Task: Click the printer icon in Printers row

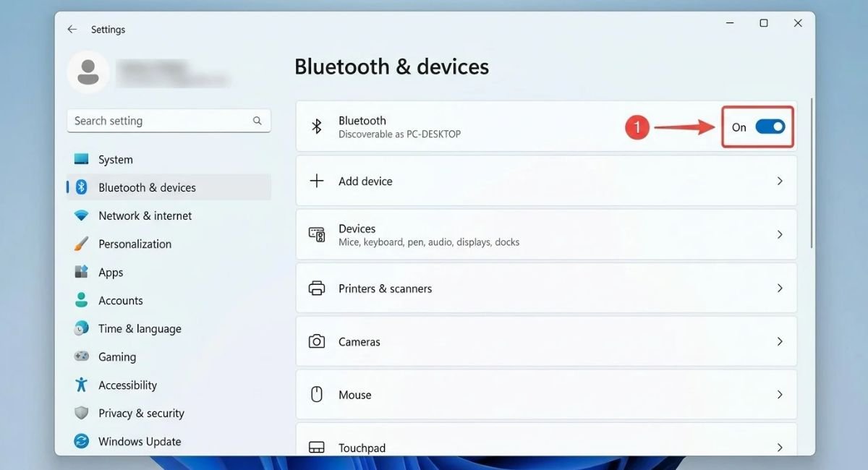Action: click(x=317, y=288)
